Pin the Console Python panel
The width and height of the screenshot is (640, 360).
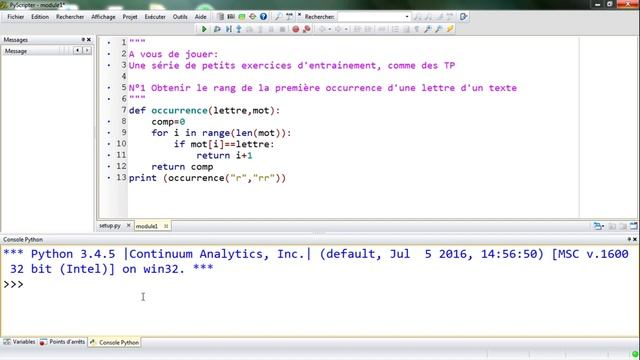click(629, 239)
